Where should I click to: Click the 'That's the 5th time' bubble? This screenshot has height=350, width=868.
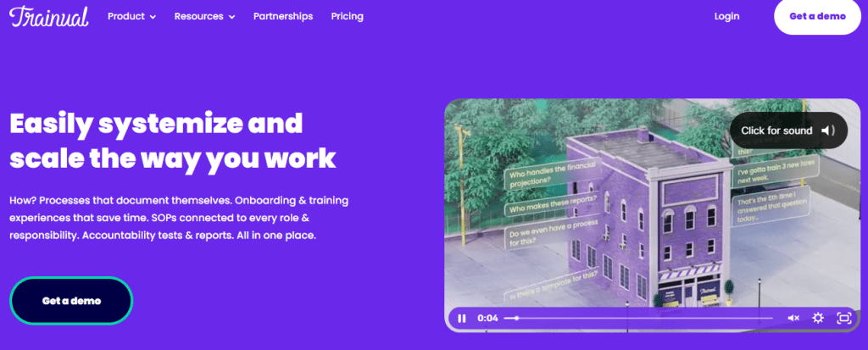click(771, 207)
